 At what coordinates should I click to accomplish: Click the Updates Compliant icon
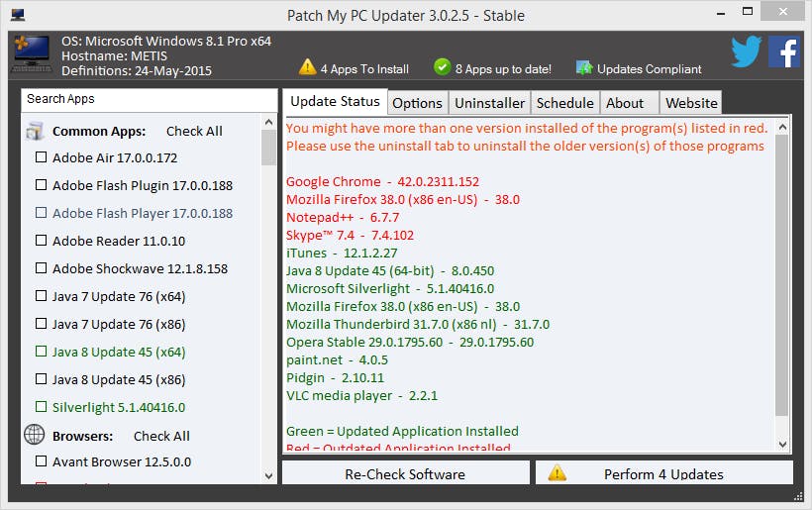click(x=583, y=67)
